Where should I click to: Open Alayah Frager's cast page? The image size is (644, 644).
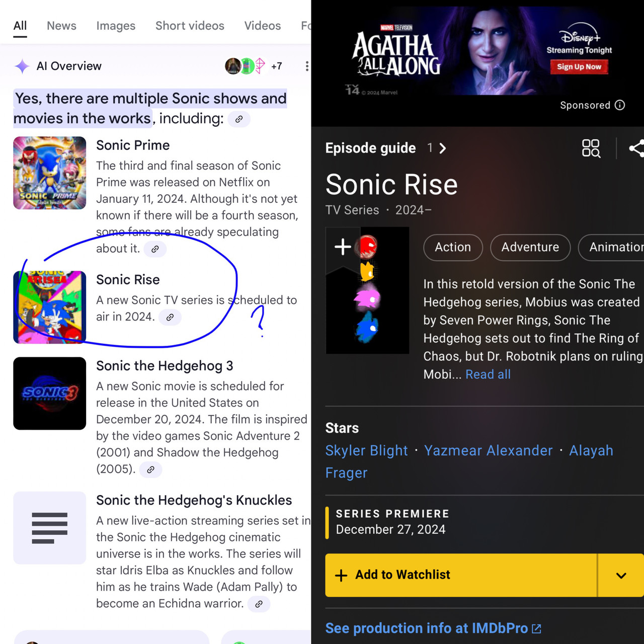coord(469,462)
